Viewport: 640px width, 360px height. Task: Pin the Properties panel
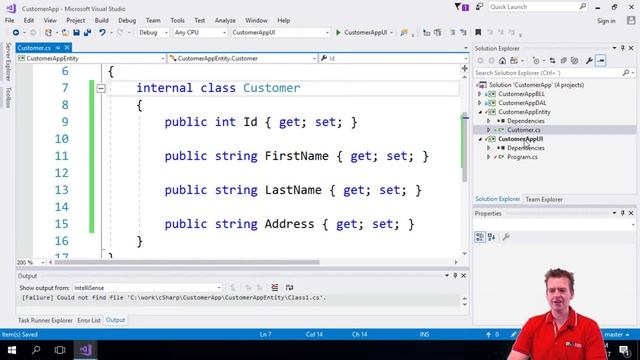pyautogui.click(x=623, y=213)
